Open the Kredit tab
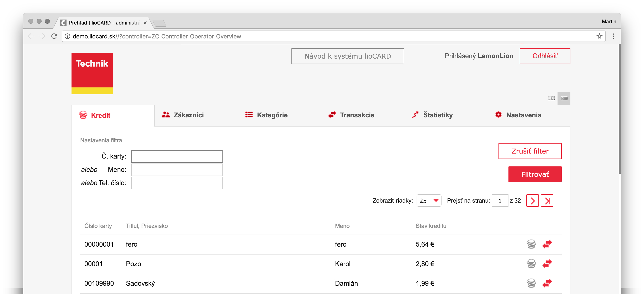This screenshot has width=644, height=294. coord(113,115)
